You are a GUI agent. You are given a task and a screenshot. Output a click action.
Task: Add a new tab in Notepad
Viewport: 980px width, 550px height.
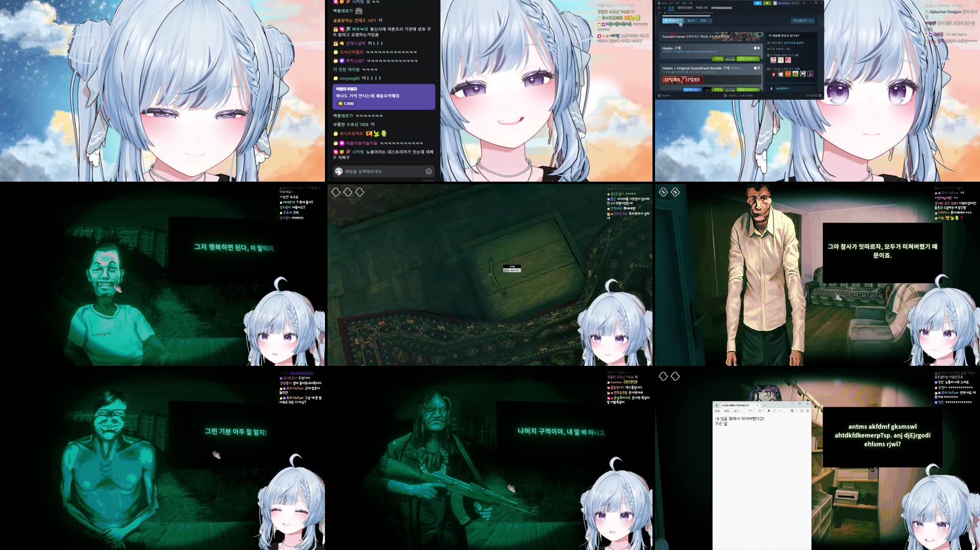tap(765, 406)
